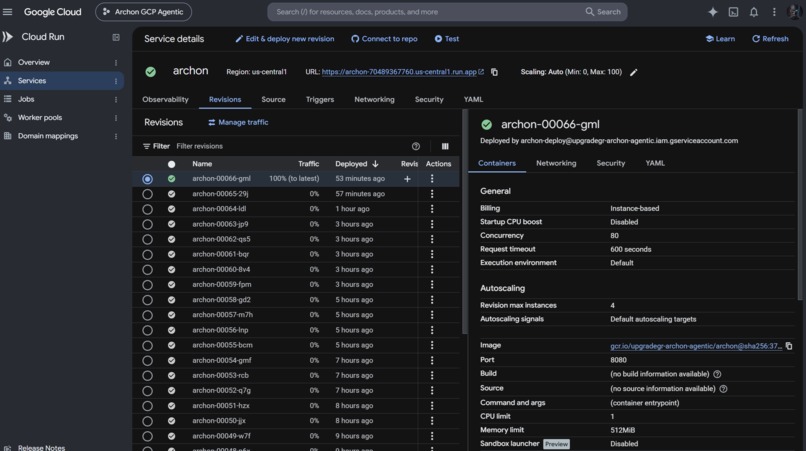Sort by Deployed column arrow
The width and height of the screenshot is (806, 451).
375,164
